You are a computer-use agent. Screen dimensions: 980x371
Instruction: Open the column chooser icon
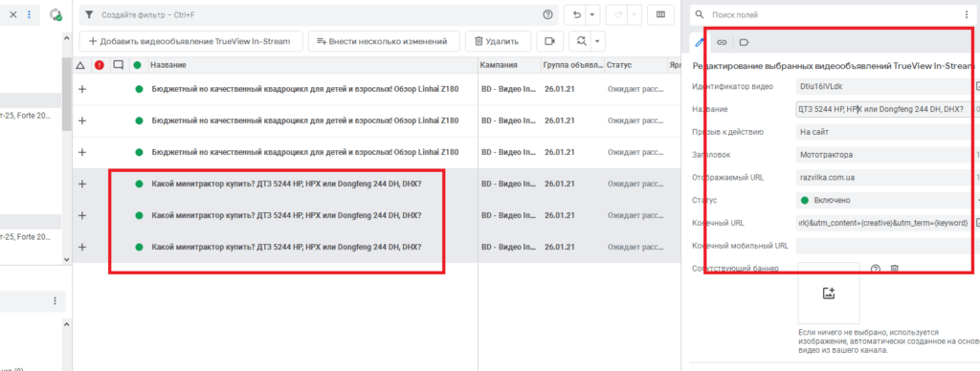660,14
